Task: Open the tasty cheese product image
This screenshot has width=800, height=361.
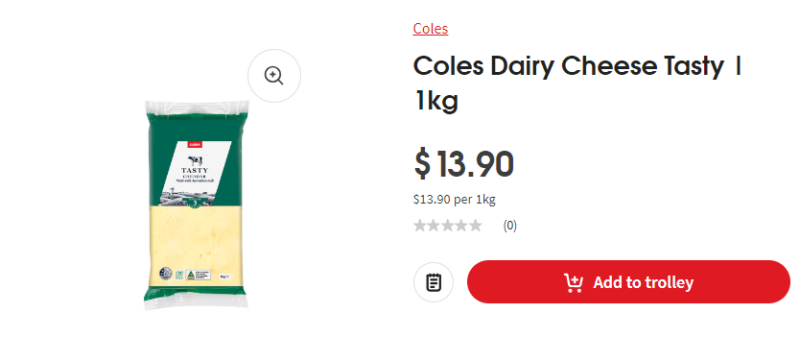Action: tap(196, 204)
